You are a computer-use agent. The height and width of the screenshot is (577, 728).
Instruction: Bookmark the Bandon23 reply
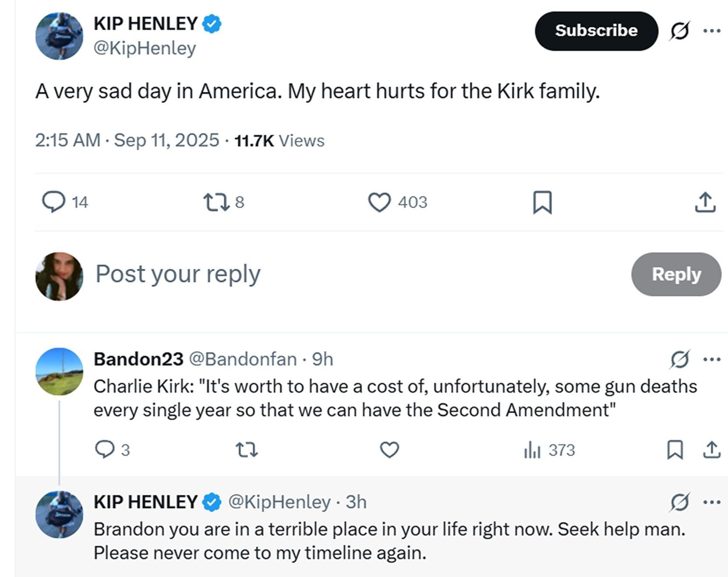tap(675, 450)
